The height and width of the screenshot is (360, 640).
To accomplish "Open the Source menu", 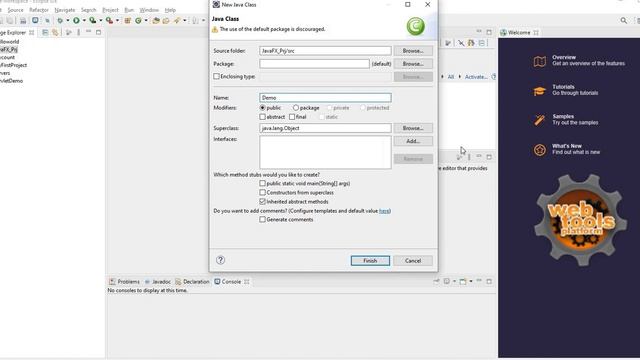I will (x=16, y=10).
